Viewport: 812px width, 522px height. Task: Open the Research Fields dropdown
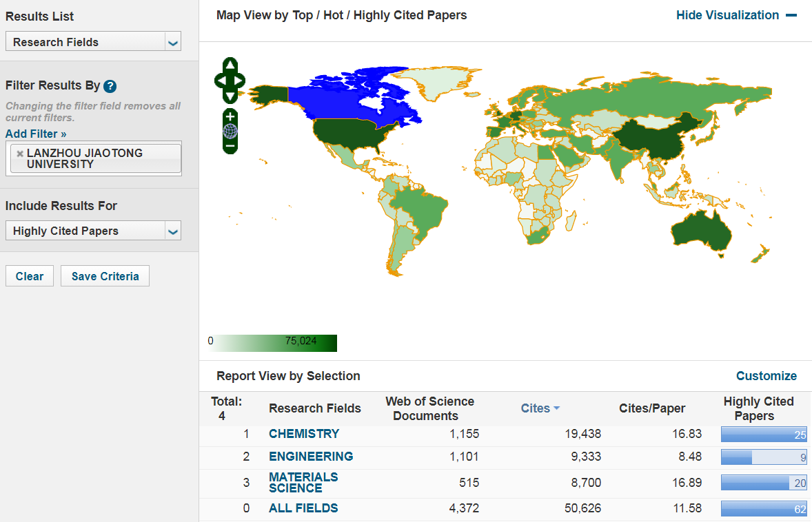click(93, 42)
